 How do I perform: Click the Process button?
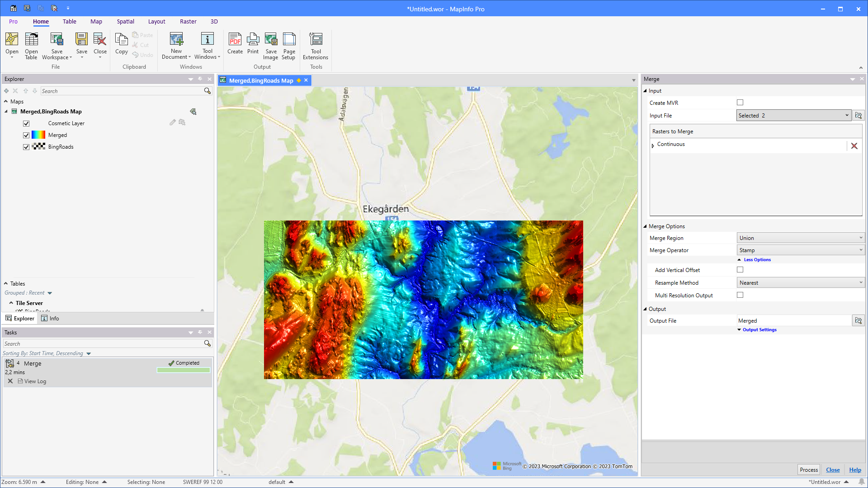click(808, 469)
